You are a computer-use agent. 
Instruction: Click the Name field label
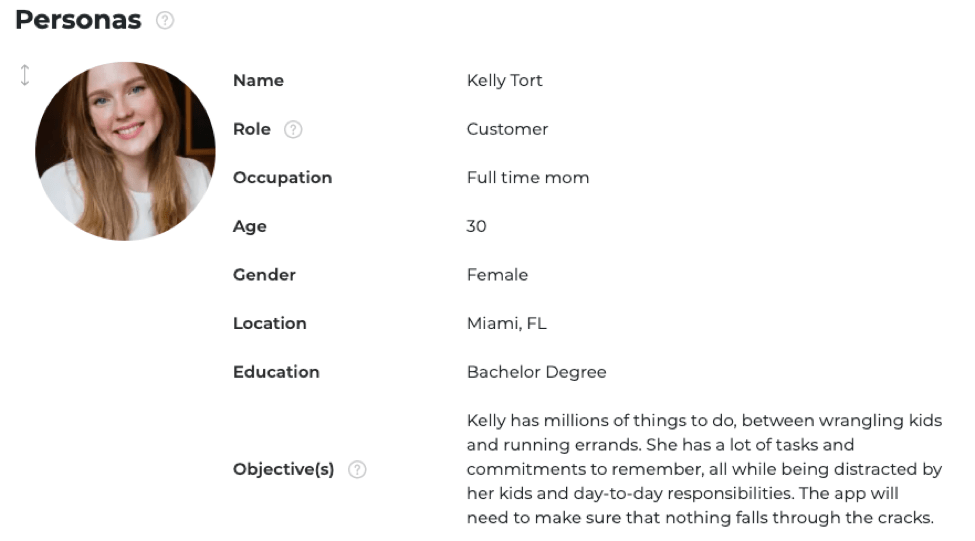258,80
